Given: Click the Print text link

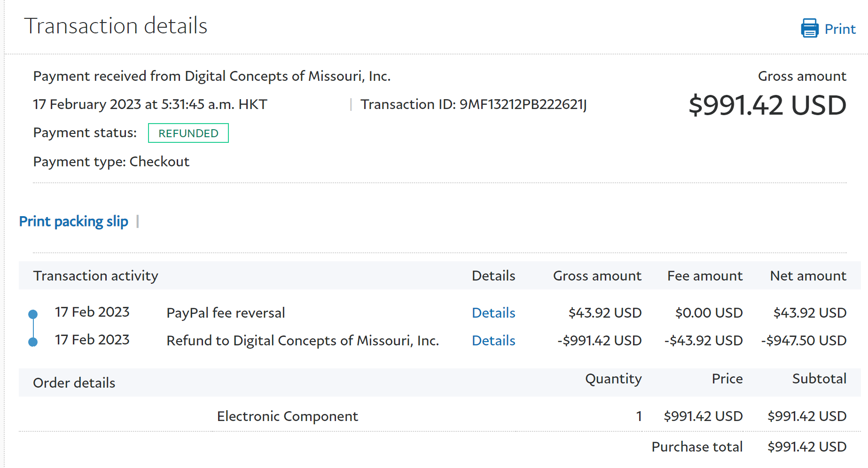Looking at the screenshot, I should tap(840, 29).
